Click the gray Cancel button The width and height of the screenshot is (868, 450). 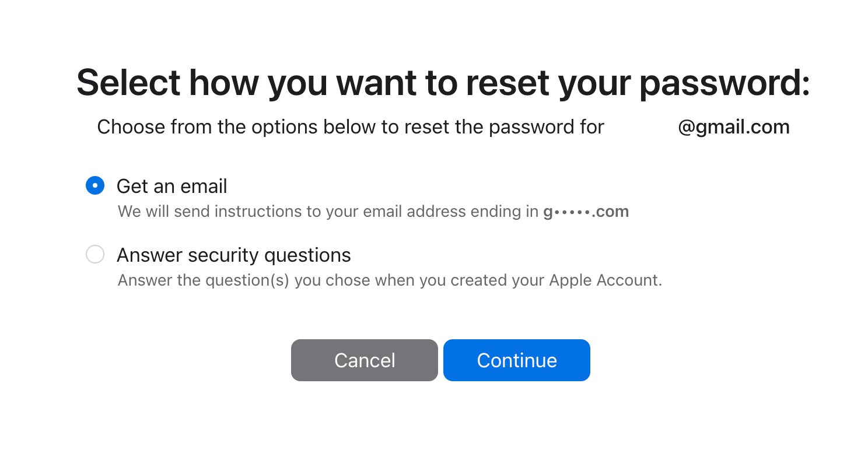[365, 360]
